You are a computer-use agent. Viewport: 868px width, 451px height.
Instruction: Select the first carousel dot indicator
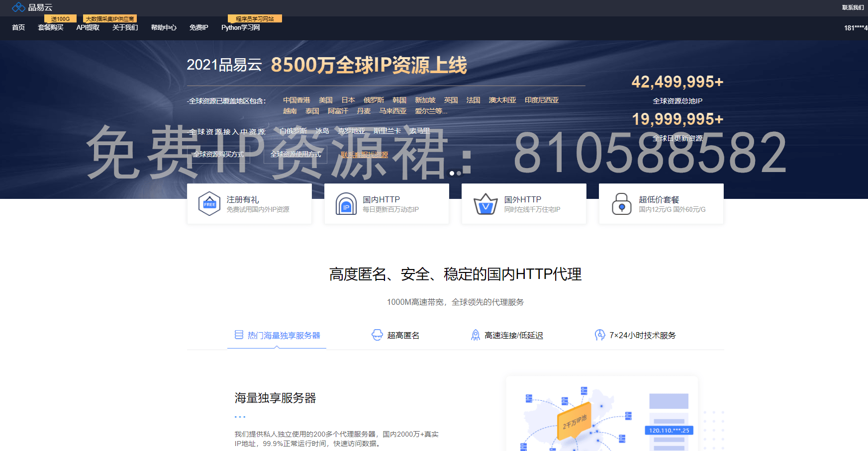click(x=452, y=174)
